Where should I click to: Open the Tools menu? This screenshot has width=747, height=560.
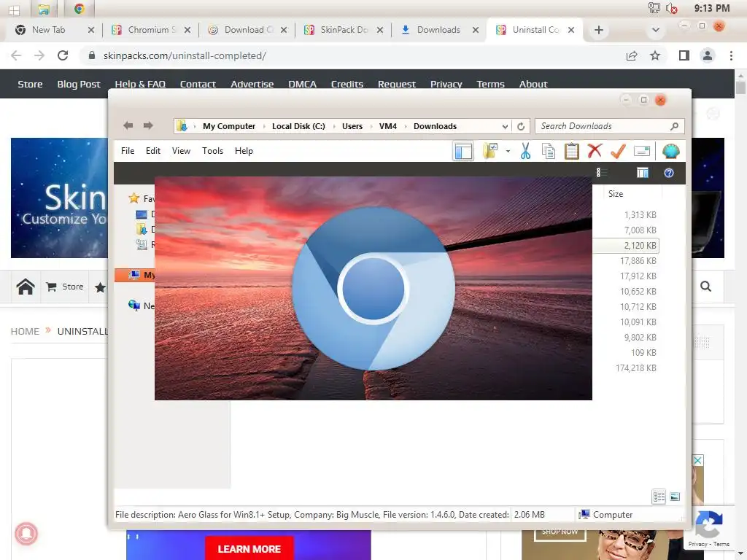[212, 151]
